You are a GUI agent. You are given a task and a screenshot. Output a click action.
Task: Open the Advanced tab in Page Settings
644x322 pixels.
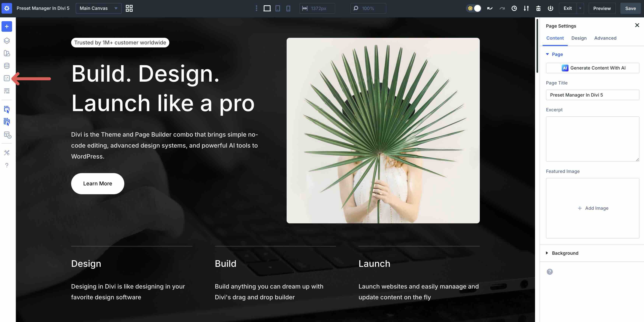pos(605,38)
